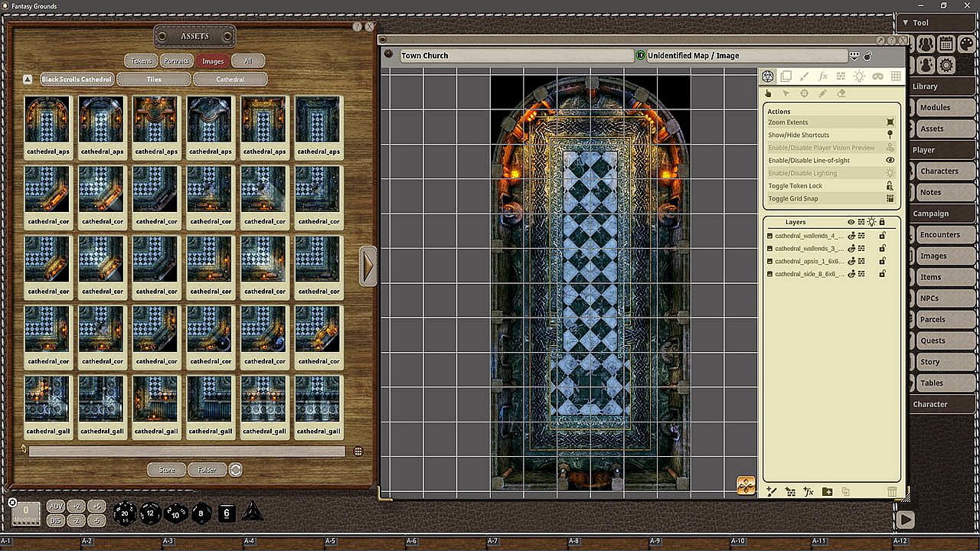
Task: Switch to the Tokens assets tab
Action: point(140,61)
